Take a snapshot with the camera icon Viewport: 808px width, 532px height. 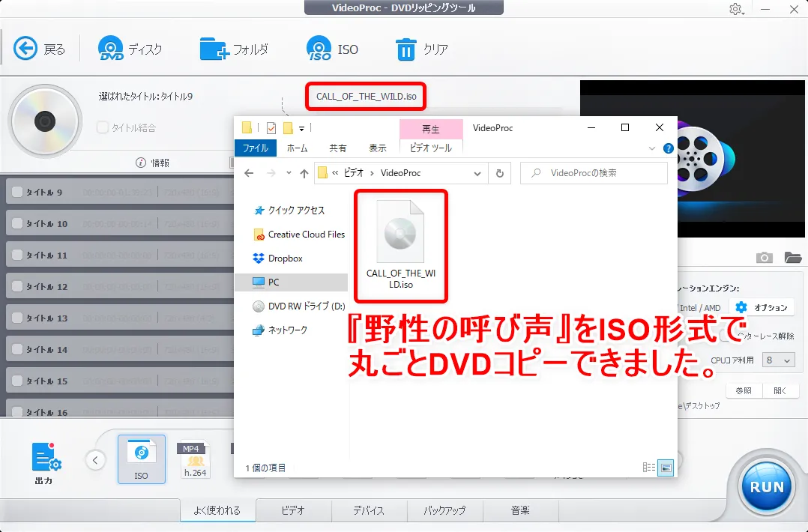click(764, 258)
